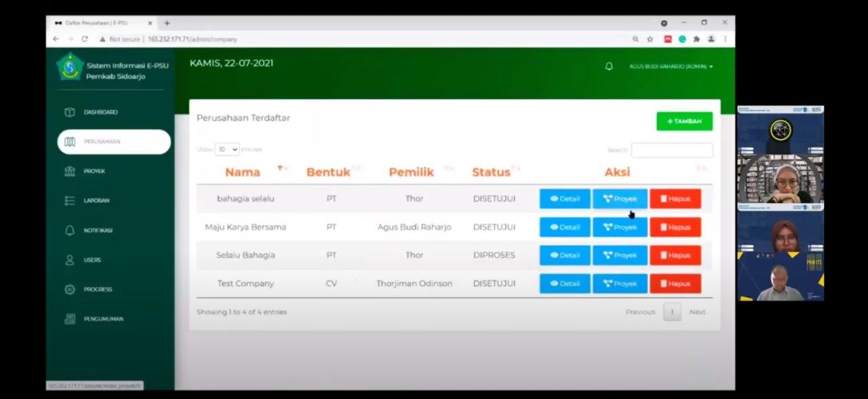Open Proyek for Maju Karya Bersama
Viewport: 868px width, 399px height.
click(x=620, y=227)
